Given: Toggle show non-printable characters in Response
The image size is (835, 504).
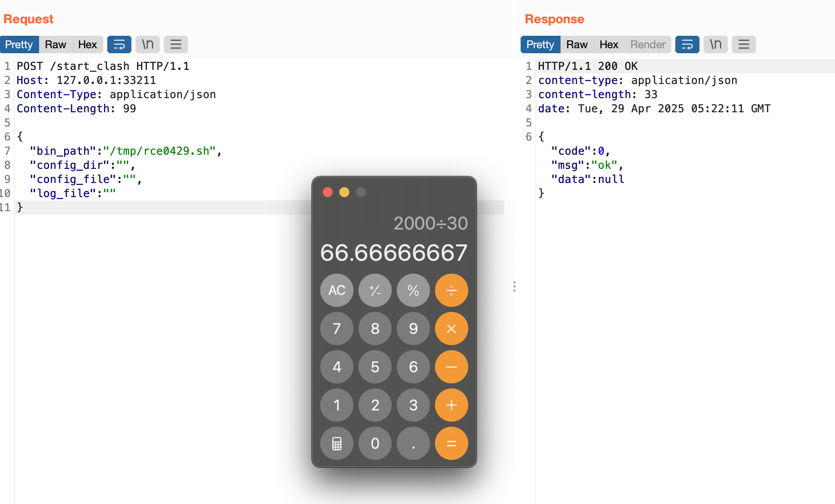Looking at the screenshot, I should pos(715,44).
